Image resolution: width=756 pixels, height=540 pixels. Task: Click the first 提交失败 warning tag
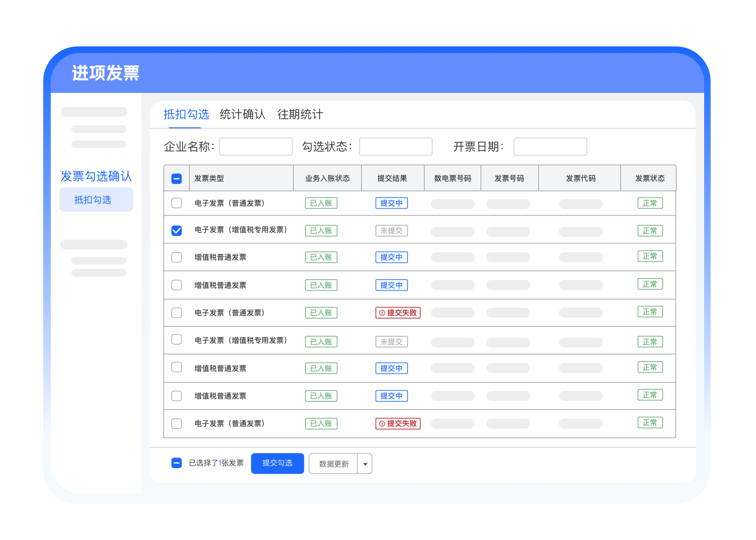(398, 313)
